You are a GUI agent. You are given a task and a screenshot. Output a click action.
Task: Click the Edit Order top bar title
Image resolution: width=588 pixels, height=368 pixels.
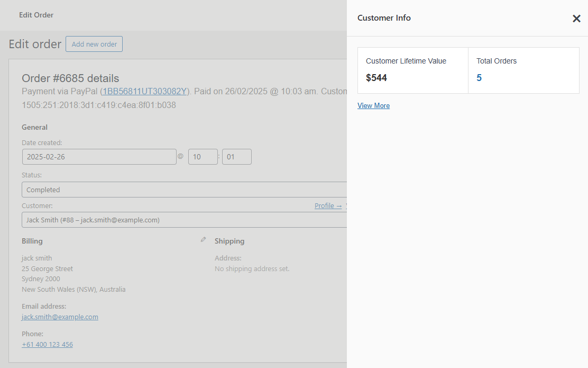[36, 15]
